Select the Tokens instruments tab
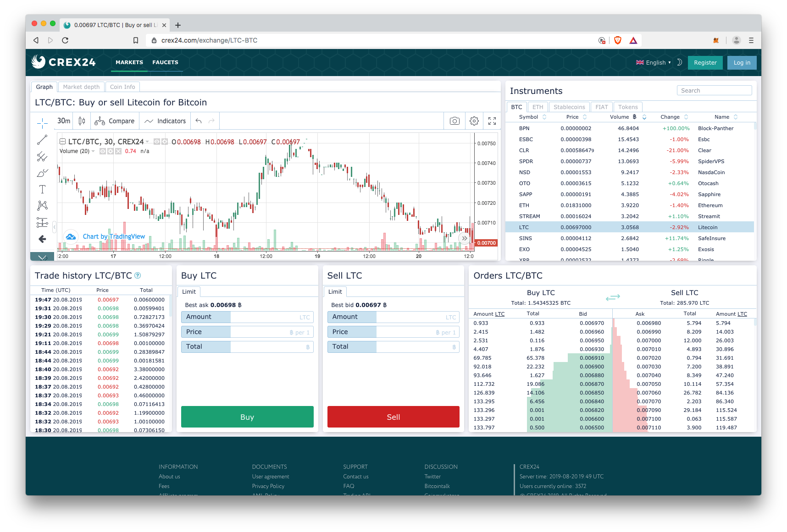 click(x=628, y=107)
